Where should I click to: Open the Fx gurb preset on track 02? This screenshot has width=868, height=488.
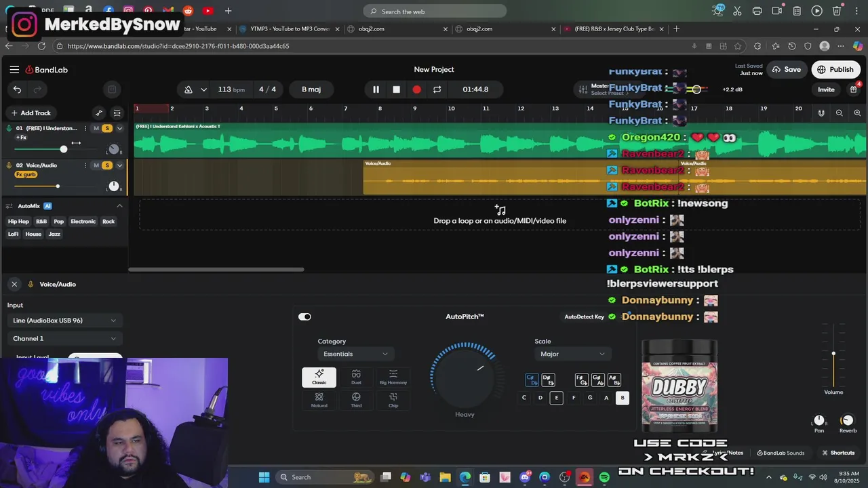coord(26,175)
